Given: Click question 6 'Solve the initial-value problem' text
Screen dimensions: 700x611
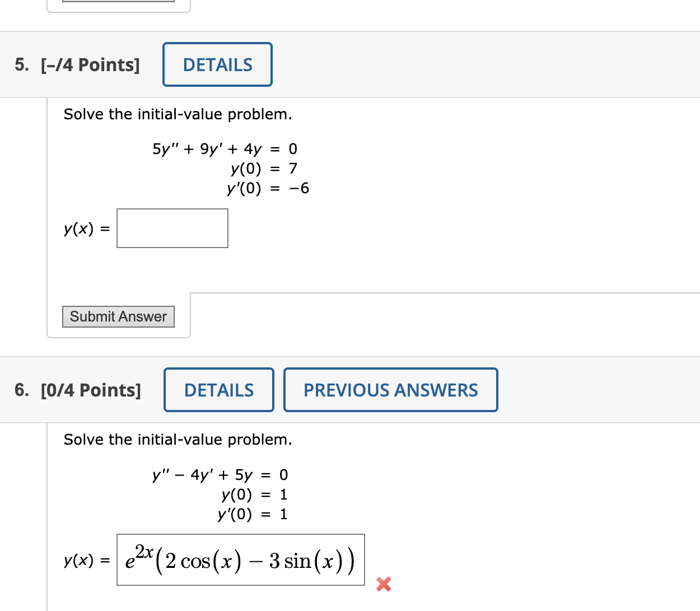Looking at the screenshot, I should 178,440.
